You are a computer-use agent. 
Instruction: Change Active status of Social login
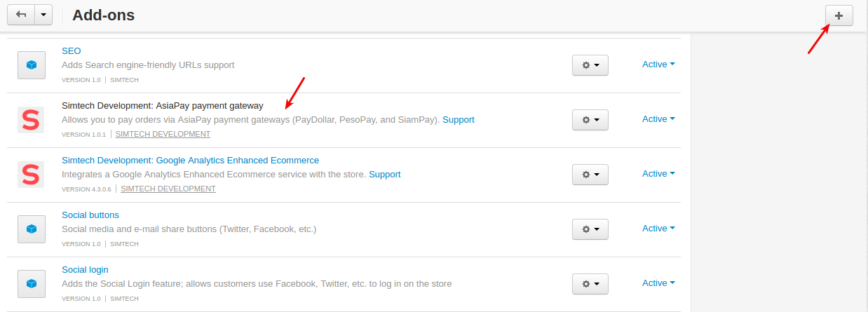coord(658,283)
